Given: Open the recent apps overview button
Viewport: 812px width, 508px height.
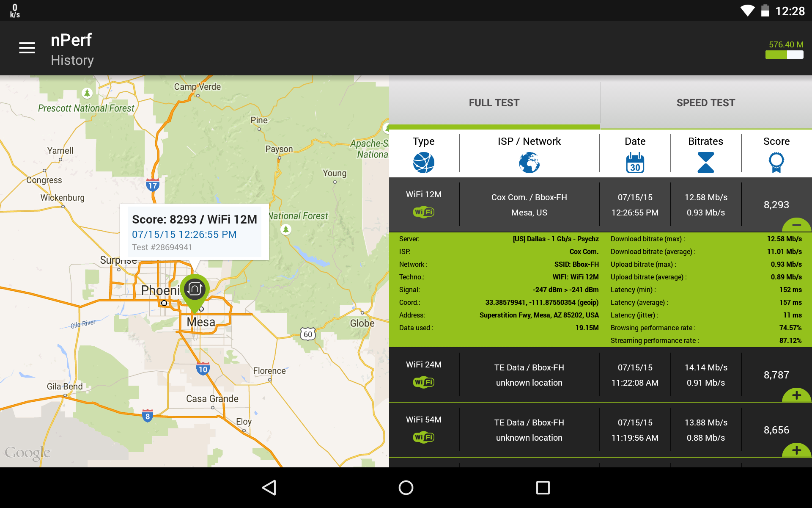Looking at the screenshot, I should [x=543, y=488].
